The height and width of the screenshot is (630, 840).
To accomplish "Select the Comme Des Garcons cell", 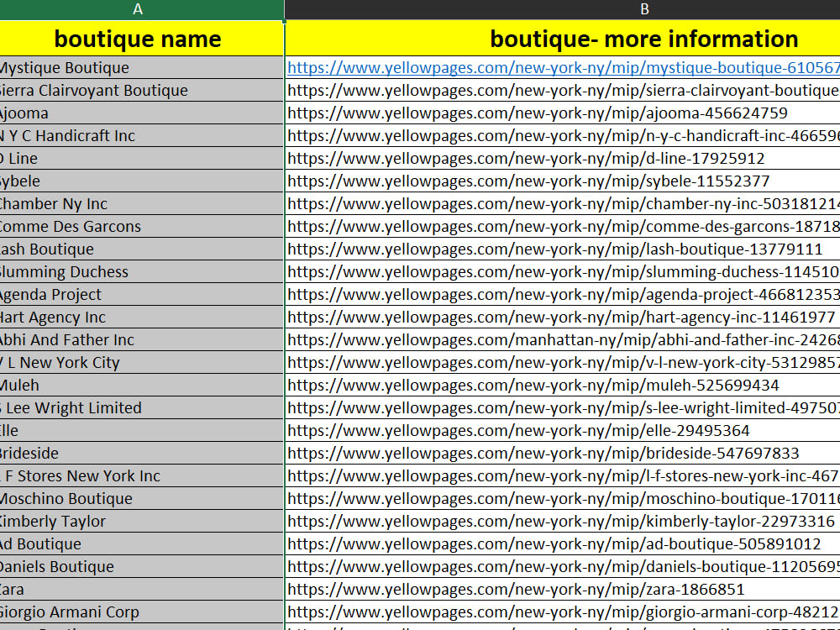I will [141, 226].
